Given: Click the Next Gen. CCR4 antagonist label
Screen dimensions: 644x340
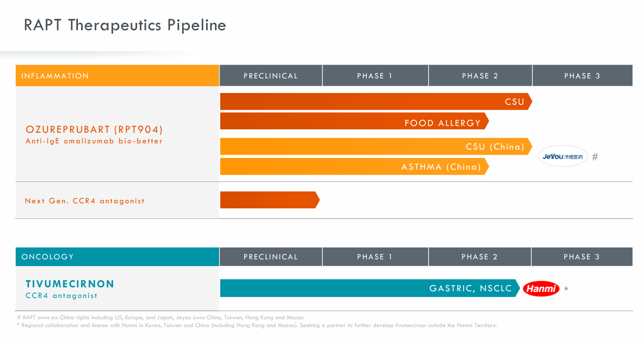Looking at the screenshot, I should pos(85,201).
